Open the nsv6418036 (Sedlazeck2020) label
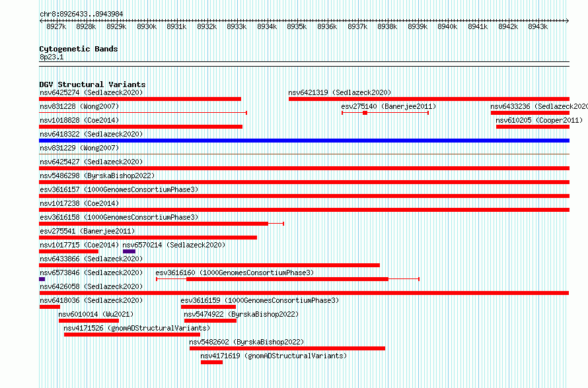This screenshot has width=588, height=388. (91, 300)
